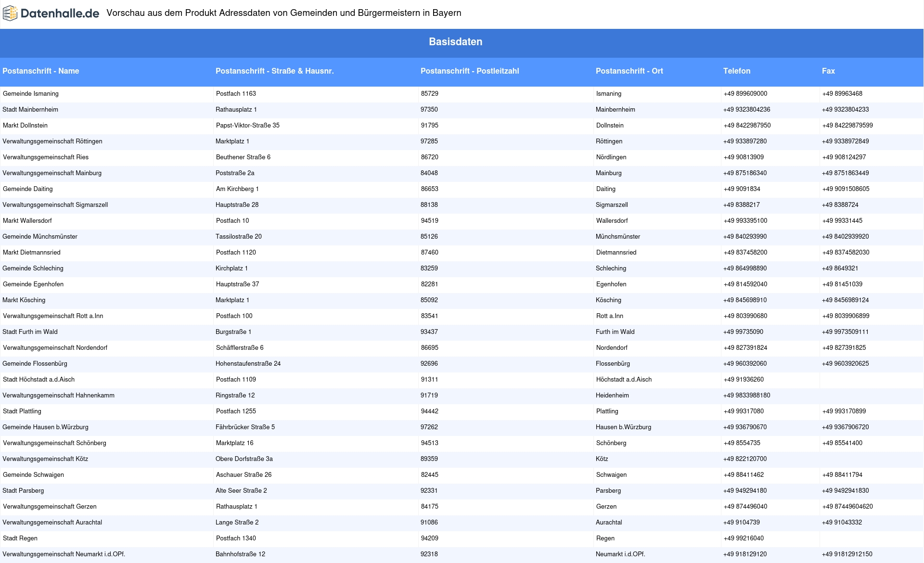
Task: Click the Postanschrift - Straße & Hausnr. header
Action: click(274, 71)
